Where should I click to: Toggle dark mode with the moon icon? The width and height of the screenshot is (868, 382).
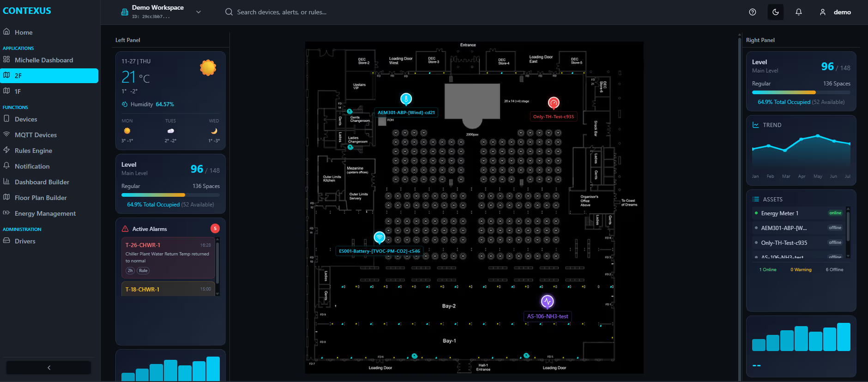775,12
